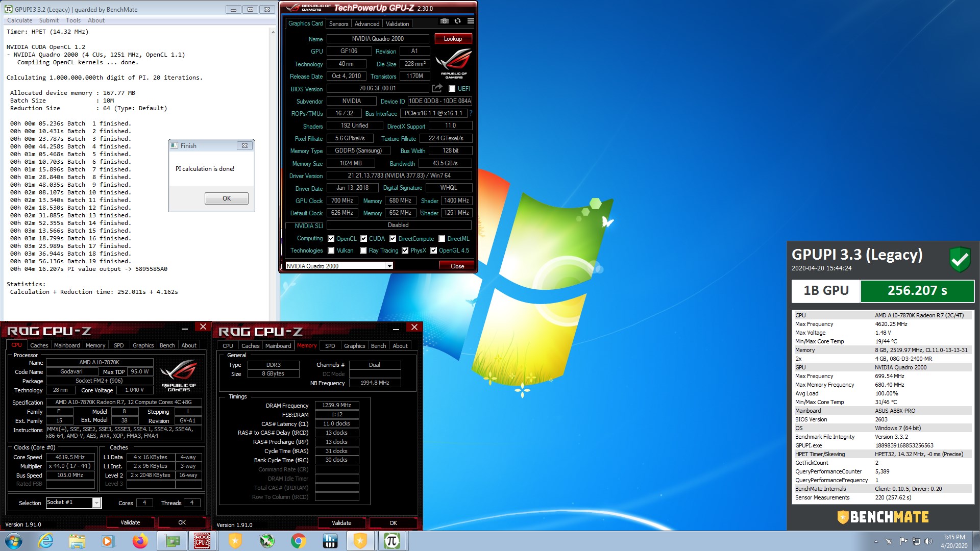This screenshot has width=980, height=551.
Task: Click the BIOS Version field 70.06.3F.00.01
Action: (378, 89)
